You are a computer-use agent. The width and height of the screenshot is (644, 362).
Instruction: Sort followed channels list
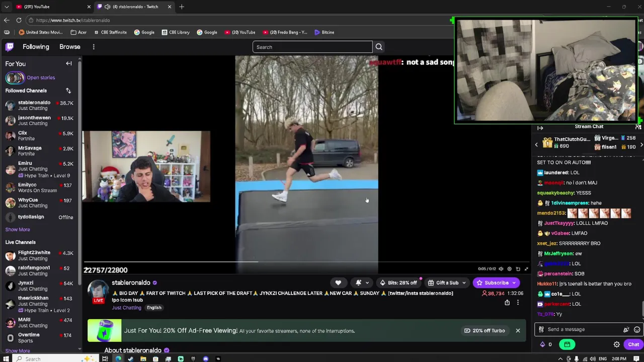coord(68,90)
